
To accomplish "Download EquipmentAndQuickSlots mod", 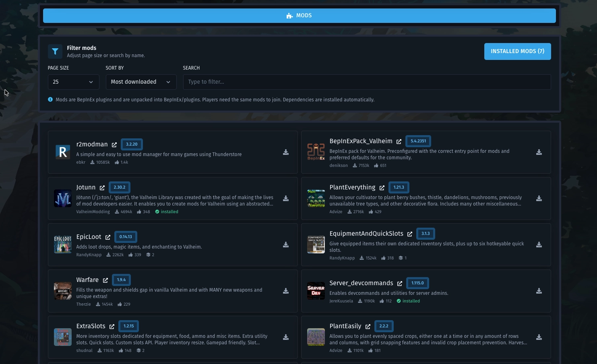I will (539, 245).
